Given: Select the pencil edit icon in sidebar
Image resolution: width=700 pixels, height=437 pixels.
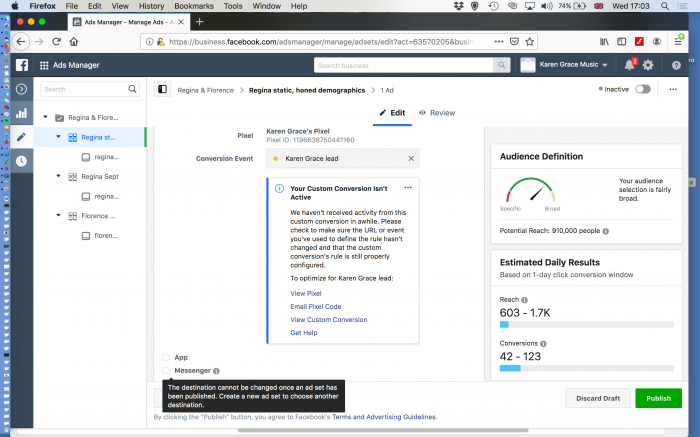Looking at the screenshot, I should coord(21,137).
